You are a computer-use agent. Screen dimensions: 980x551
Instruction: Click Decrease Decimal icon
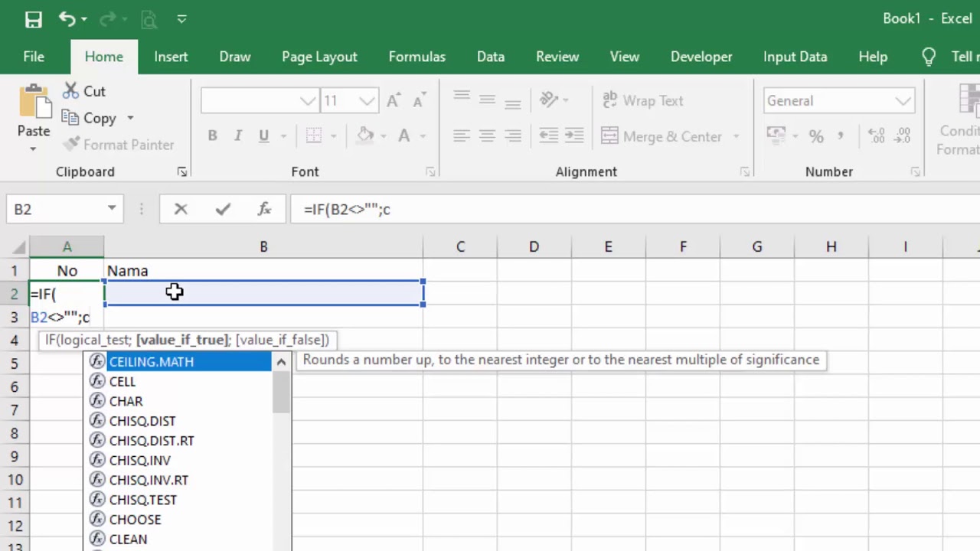903,136
